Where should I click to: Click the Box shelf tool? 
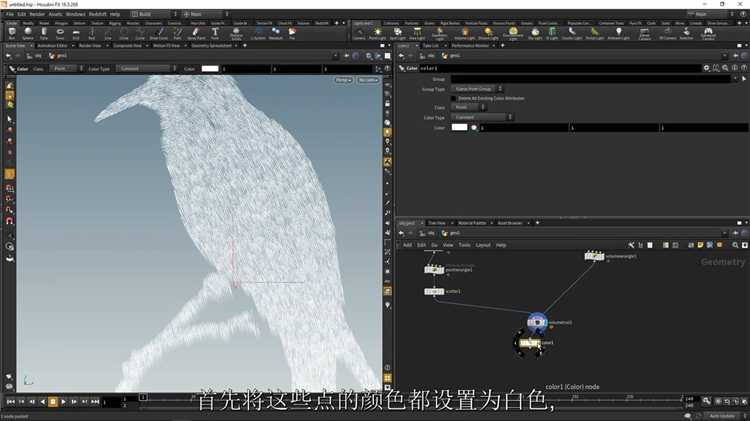click(x=10, y=33)
